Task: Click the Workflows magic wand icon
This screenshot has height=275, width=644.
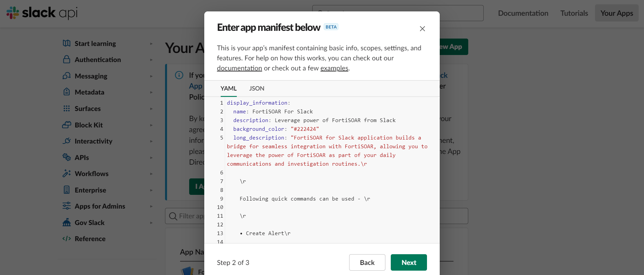Action: click(x=66, y=173)
